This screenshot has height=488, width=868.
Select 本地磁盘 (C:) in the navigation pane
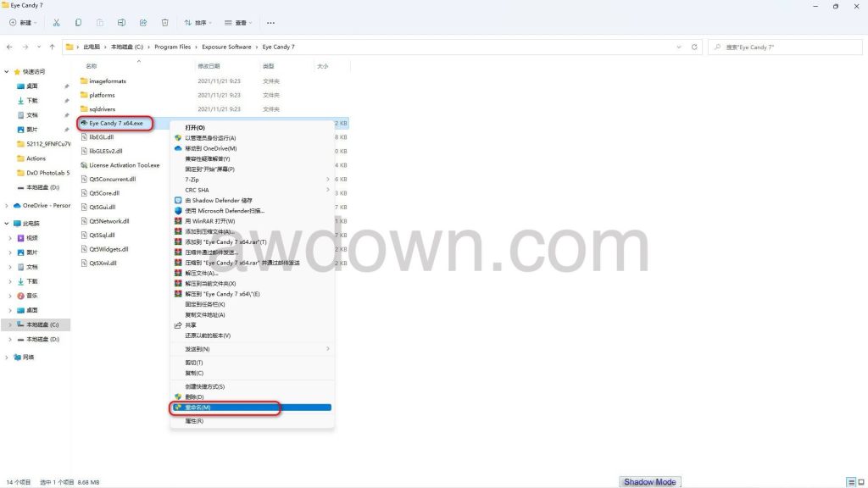42,324
